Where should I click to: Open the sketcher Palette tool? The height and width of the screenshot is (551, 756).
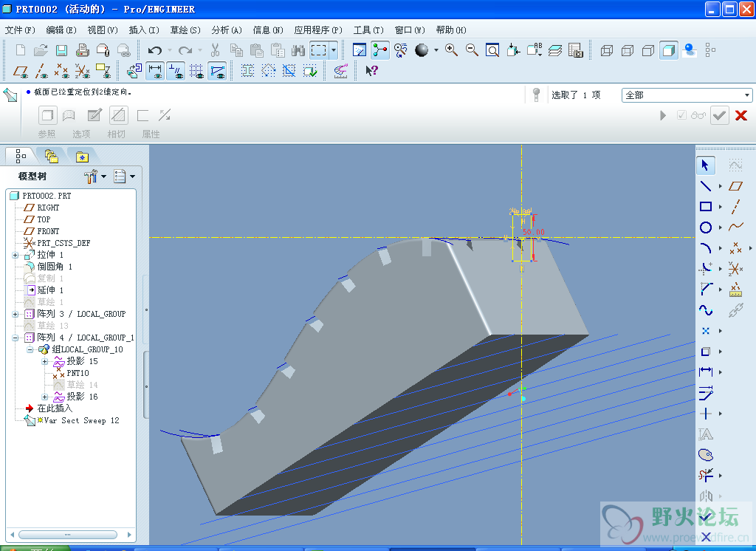point(705,454)
